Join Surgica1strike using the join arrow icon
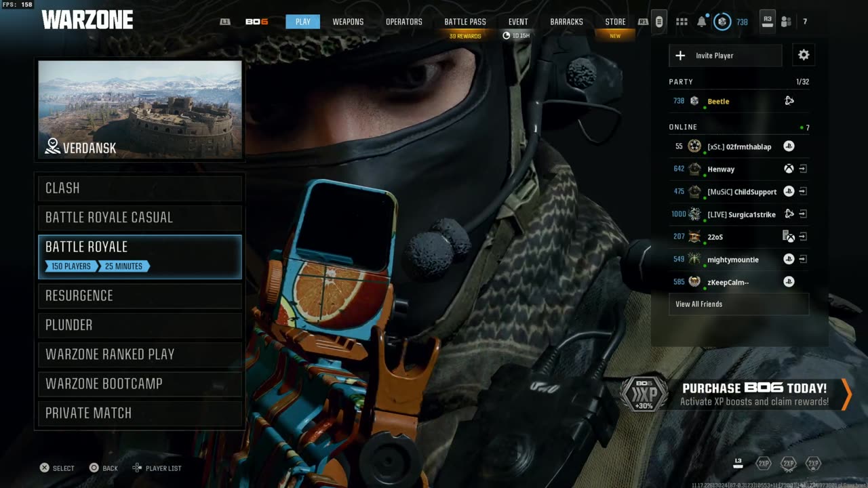 point(803,214)
